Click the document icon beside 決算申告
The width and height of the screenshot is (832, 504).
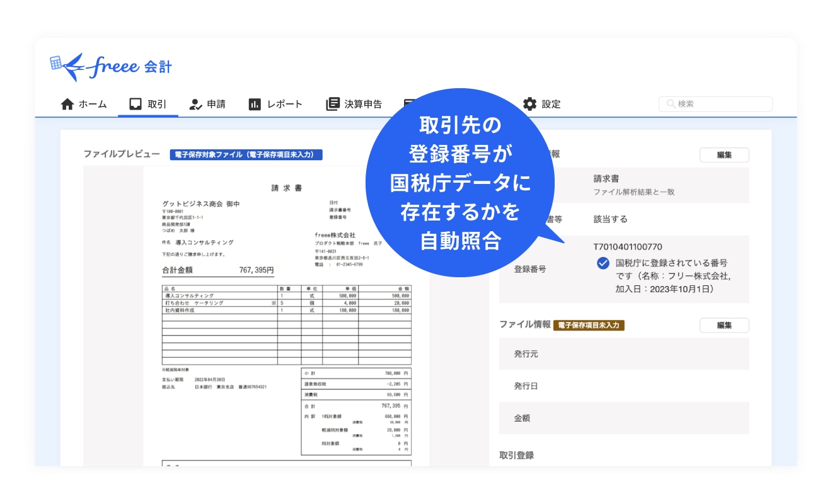332,103
